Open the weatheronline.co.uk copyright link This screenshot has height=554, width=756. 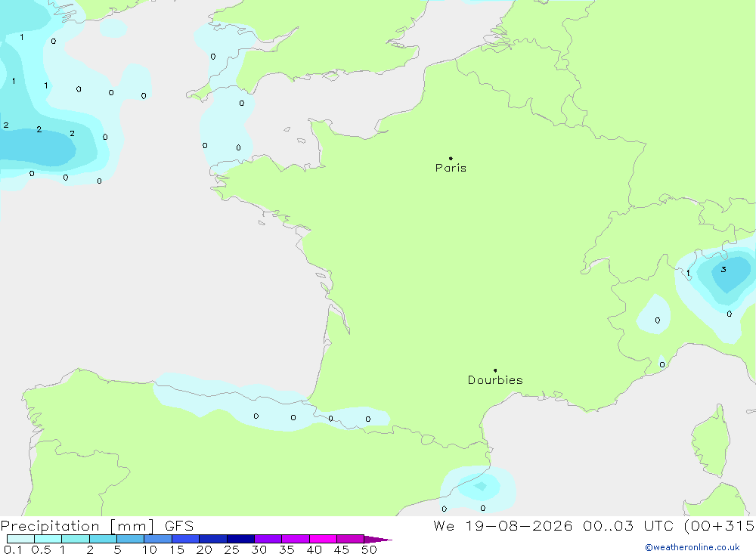pyautogui.click(x=692, y=547)
